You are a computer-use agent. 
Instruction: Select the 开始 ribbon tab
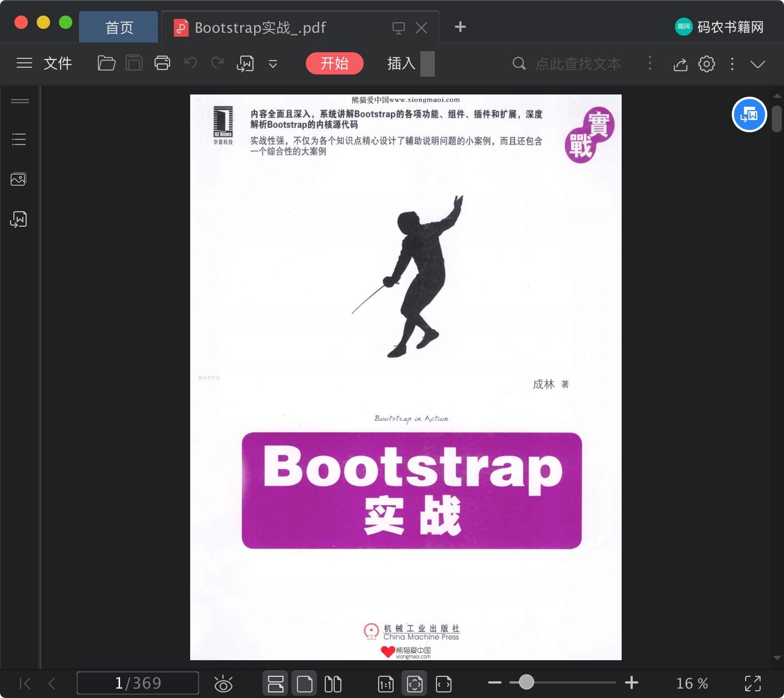(x=335, y=63)
